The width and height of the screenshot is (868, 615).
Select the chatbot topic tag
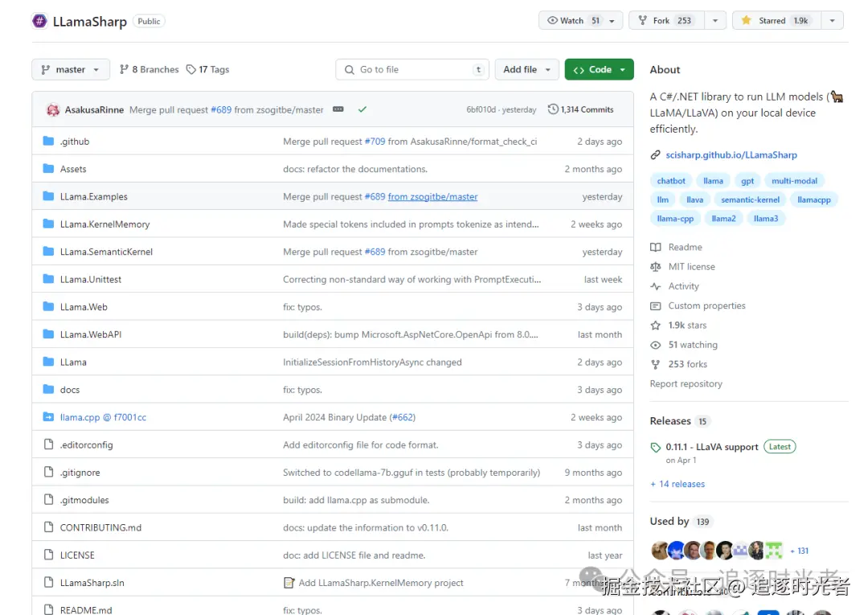[671, 181]
